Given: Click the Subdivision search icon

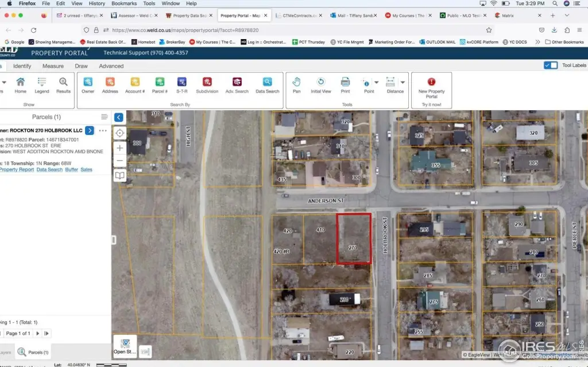Looking at the screenshot, I should (207, 84).
